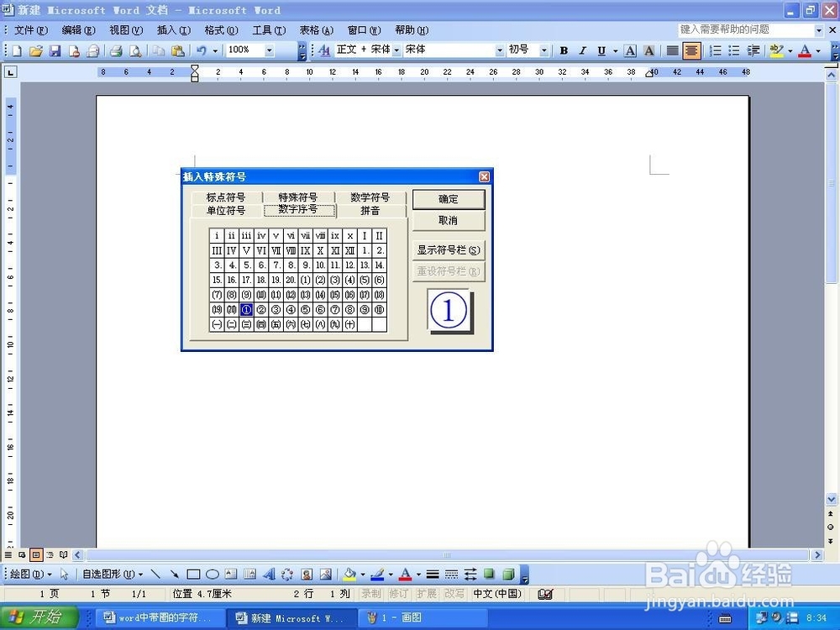Viewport: 840px width, 630px height.
Task: Insert picture from file icon
Action: 326,575
